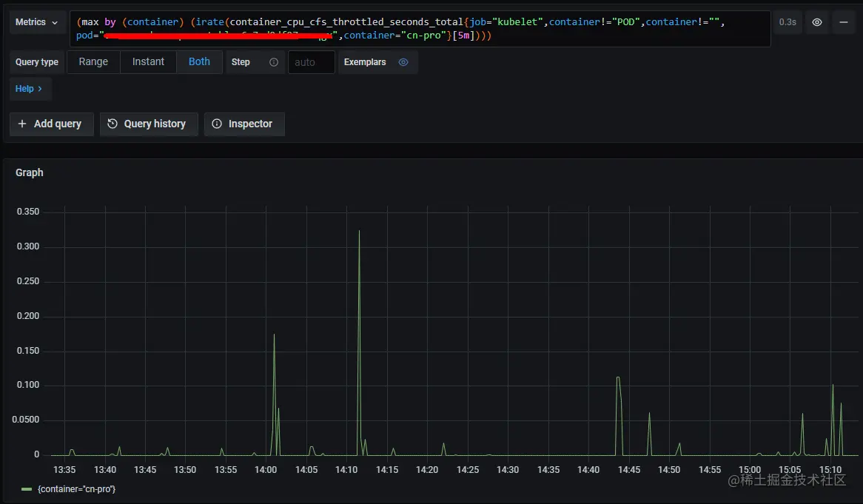Select the Range query type
Screen dimensions: 863x504
(93, 62)
